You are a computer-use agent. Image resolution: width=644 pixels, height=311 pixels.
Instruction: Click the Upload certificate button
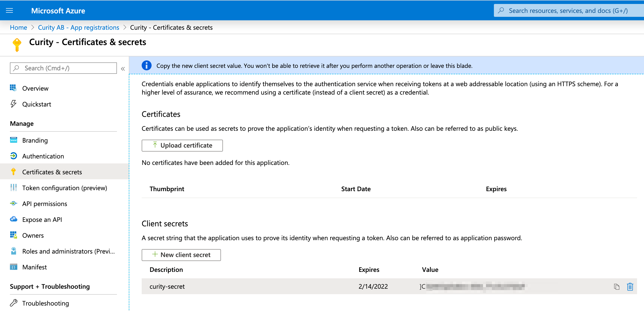coord(182,145)
